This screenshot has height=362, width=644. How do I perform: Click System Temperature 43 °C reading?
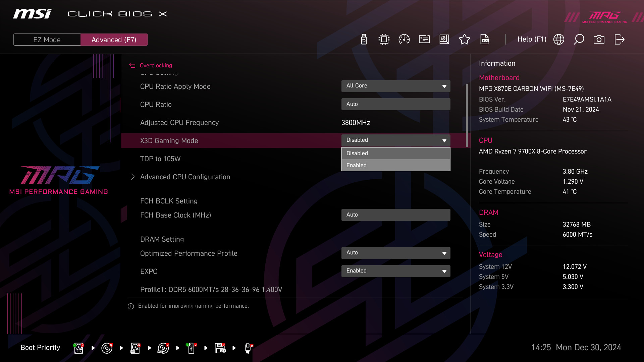click(x=570, y=120)
